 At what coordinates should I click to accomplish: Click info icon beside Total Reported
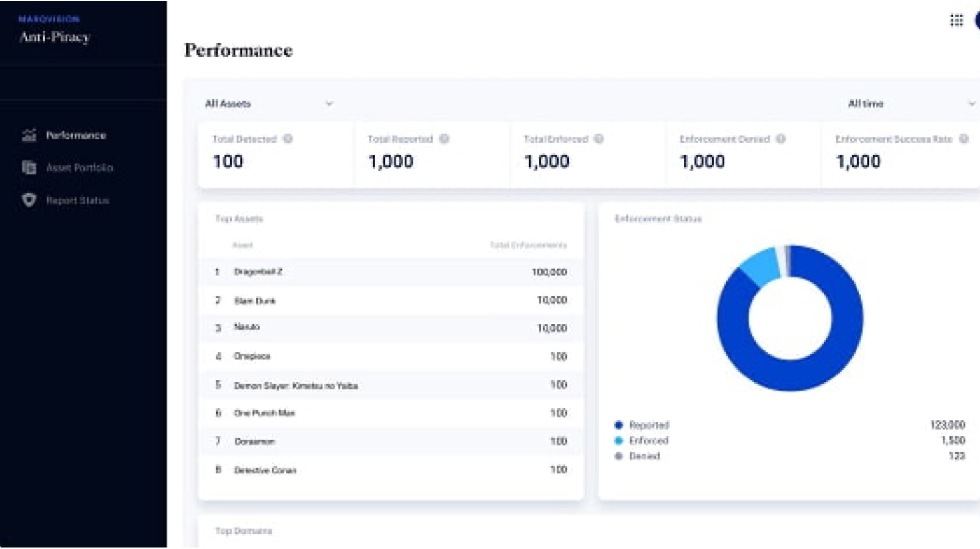[444, 139]
